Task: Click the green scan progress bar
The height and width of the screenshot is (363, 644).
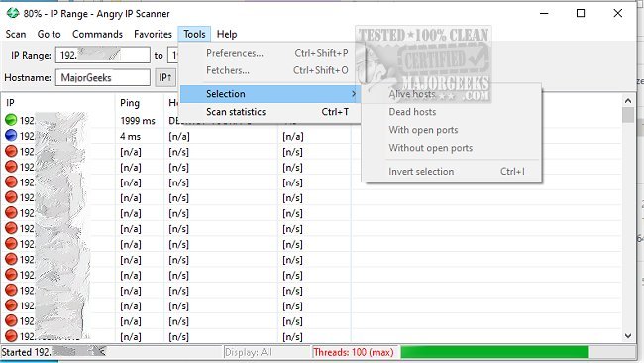Action: coord(494,352)
